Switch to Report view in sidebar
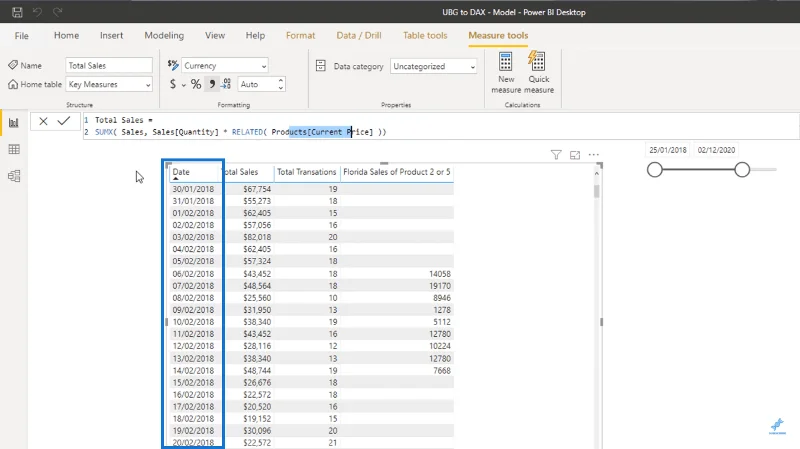Viewport: 800px width, 449px height. point(14,122)
